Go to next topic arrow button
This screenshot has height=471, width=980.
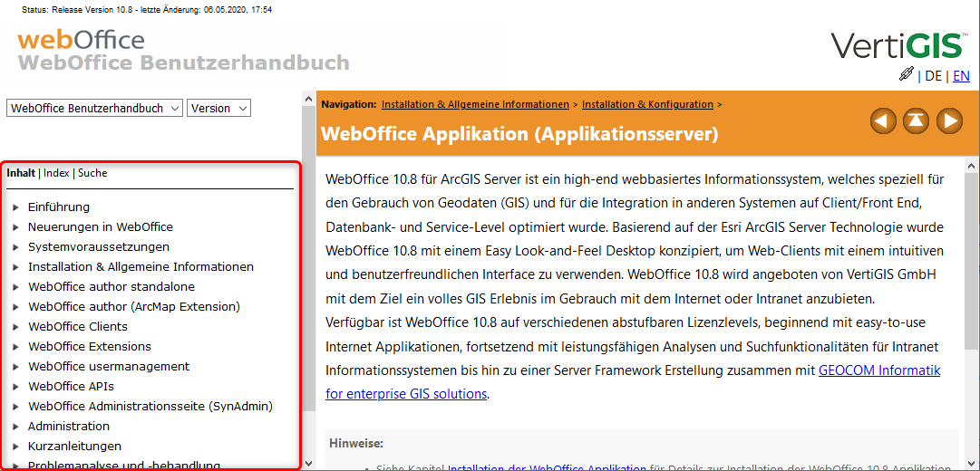[949, 120]
